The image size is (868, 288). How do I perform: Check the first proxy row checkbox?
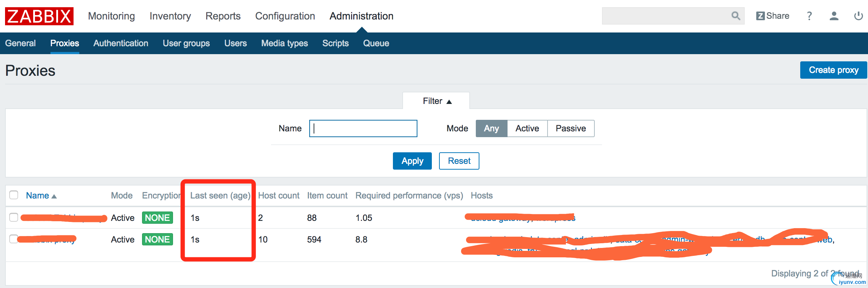coord(14,217)
